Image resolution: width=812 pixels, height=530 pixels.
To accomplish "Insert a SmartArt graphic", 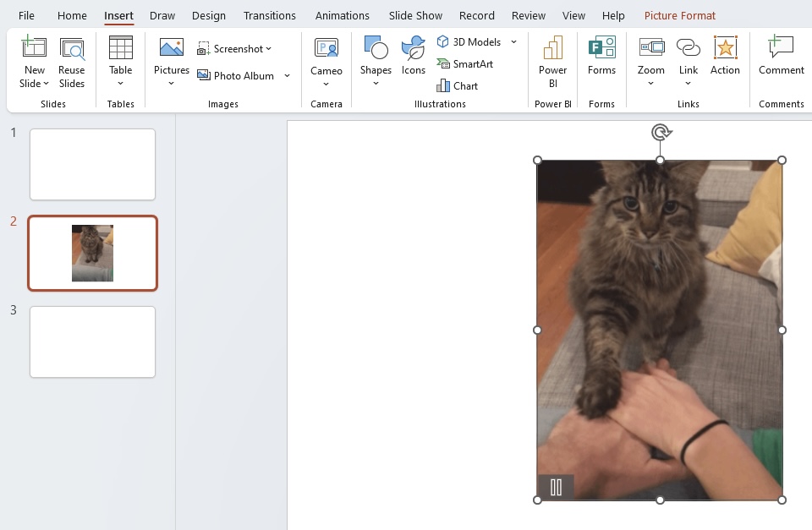I will (x=465, y=63).
